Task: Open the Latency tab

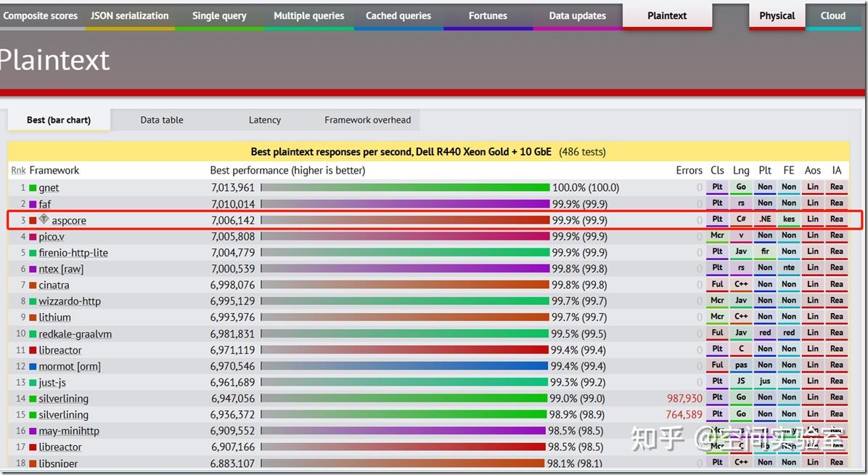Action: [x=264, y=120]
